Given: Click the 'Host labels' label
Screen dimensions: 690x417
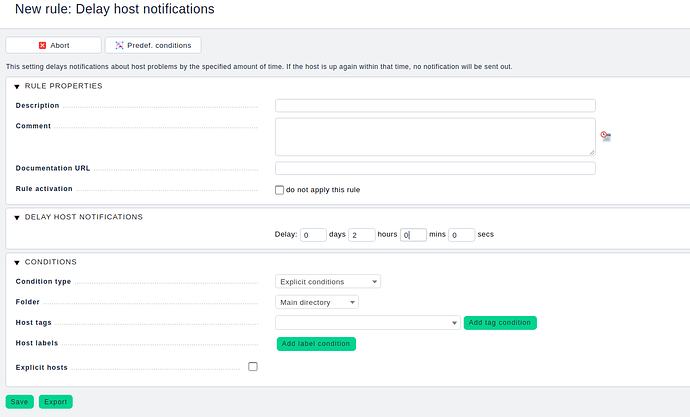Looking at the screenshot, I should click(37, 343).
